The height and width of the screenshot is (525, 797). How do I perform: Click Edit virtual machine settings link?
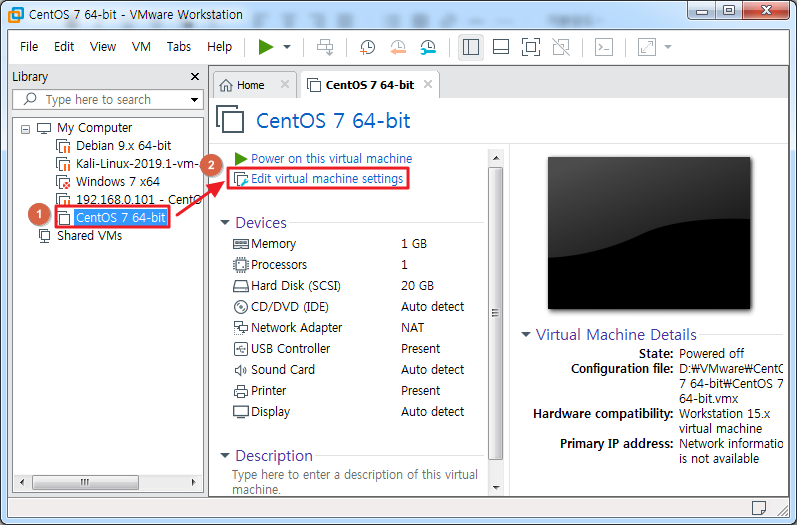pos(327,179)
